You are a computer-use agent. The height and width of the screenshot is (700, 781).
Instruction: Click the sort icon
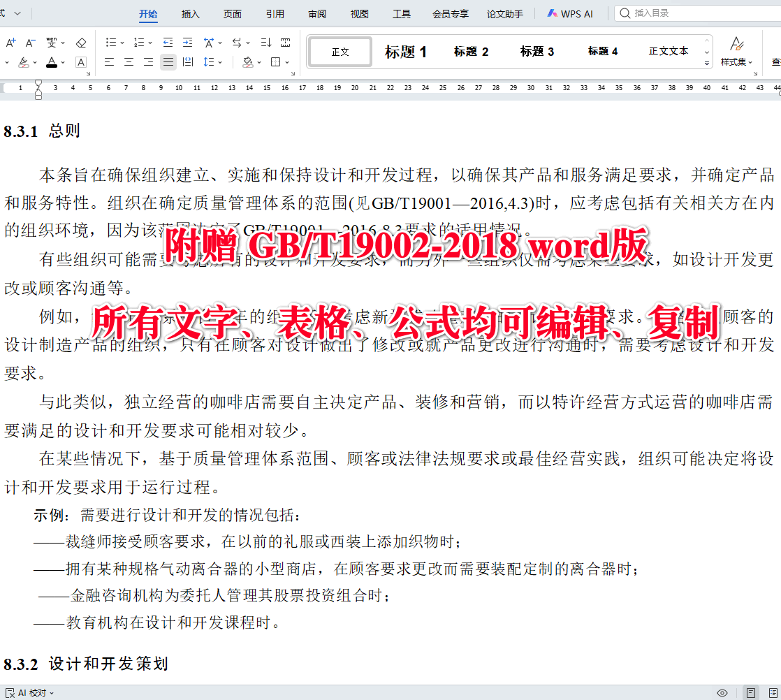(x=266, y=43)
